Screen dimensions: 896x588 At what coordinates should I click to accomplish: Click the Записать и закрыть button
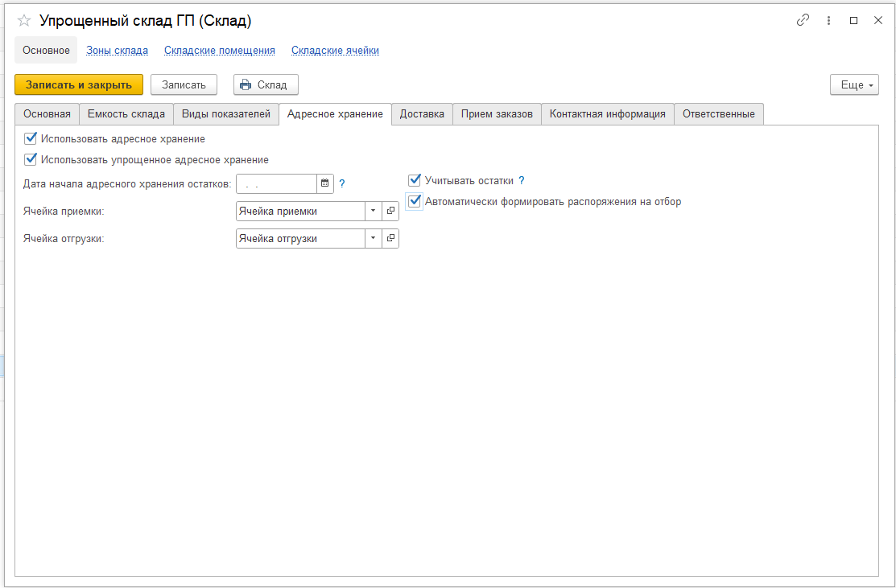click(x=79, y=84)
